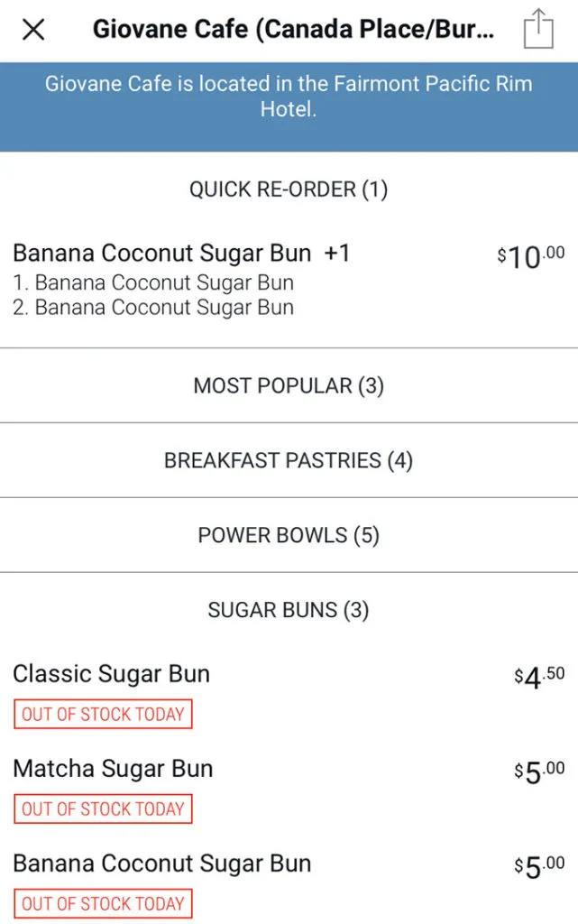This screenshot has width=578, height=924.
Task: Tap the Fairmont Pacific Rim Hotel location banner
Action: pos(289,106)
